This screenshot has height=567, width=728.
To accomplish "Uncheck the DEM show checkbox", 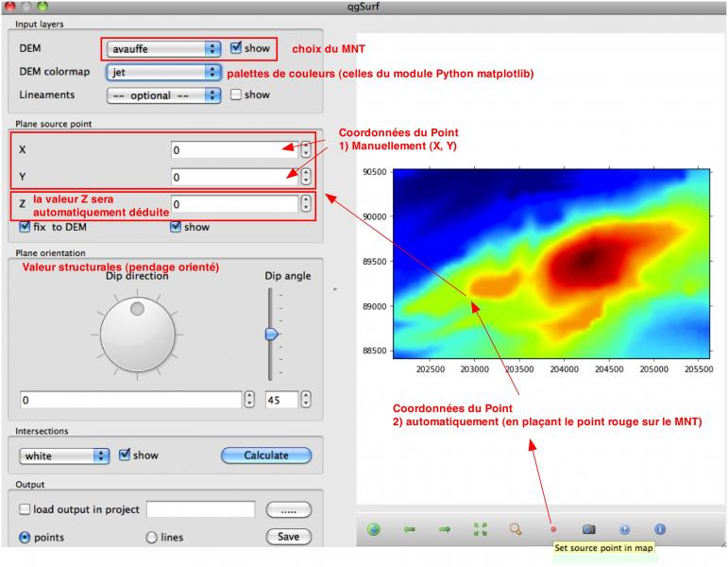I will click(x=236, y=48).
